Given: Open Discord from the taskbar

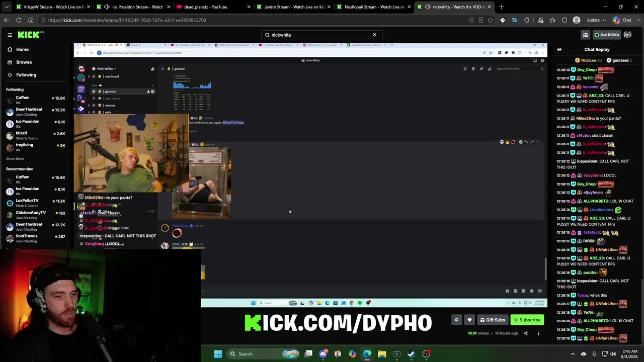Looking at the screenshot, I should tap(323, 354).
